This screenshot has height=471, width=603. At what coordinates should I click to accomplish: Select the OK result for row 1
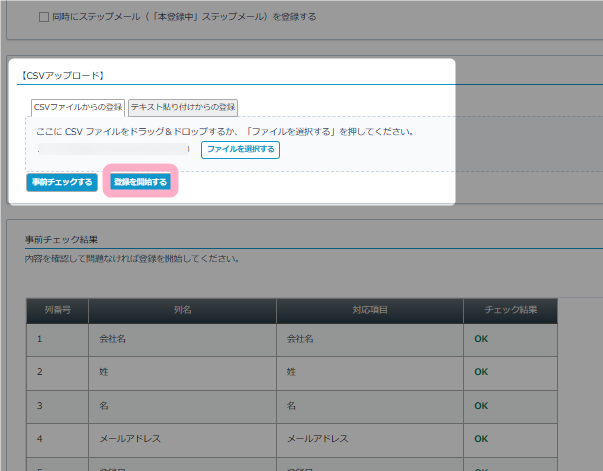point(481,339)
